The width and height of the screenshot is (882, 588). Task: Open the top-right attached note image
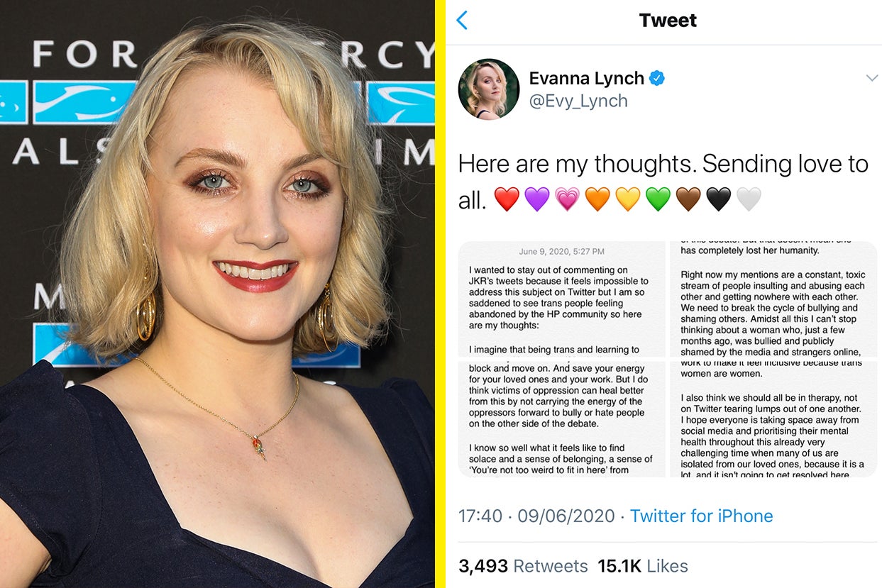pos(773,299)
